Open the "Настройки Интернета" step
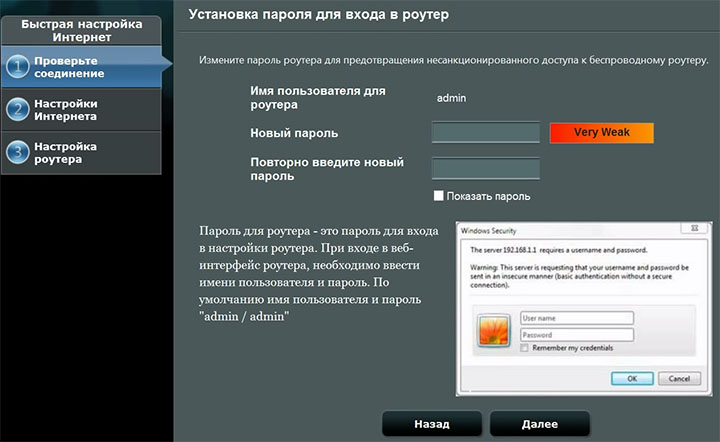Viewport: 720px width, 442px height. point(66,110)
